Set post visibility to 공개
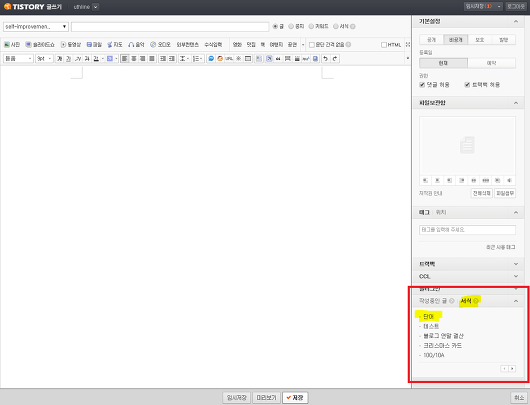The image size is (530, 405). [x=431, y=40]
